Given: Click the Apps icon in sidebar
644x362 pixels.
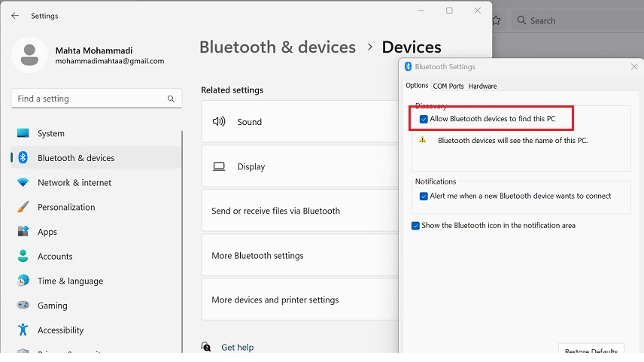Looking at the screenshot, I should coord(23,231).
